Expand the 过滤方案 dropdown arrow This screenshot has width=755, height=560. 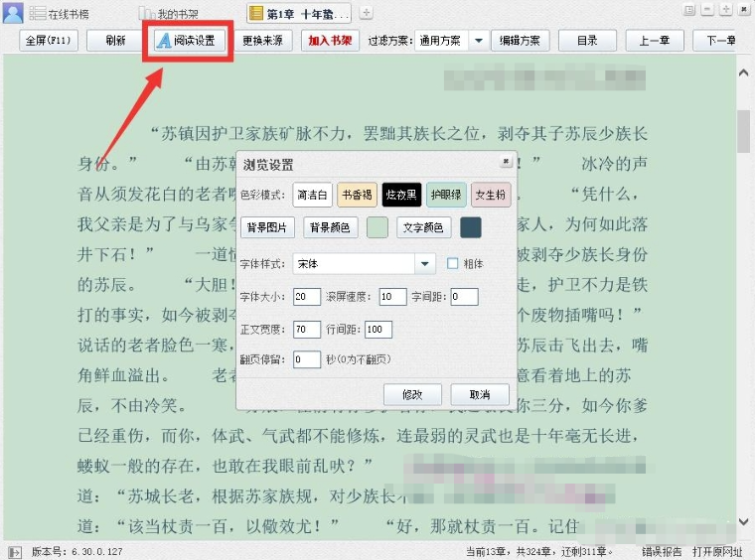pyautogui.click(x=479, y=41)
